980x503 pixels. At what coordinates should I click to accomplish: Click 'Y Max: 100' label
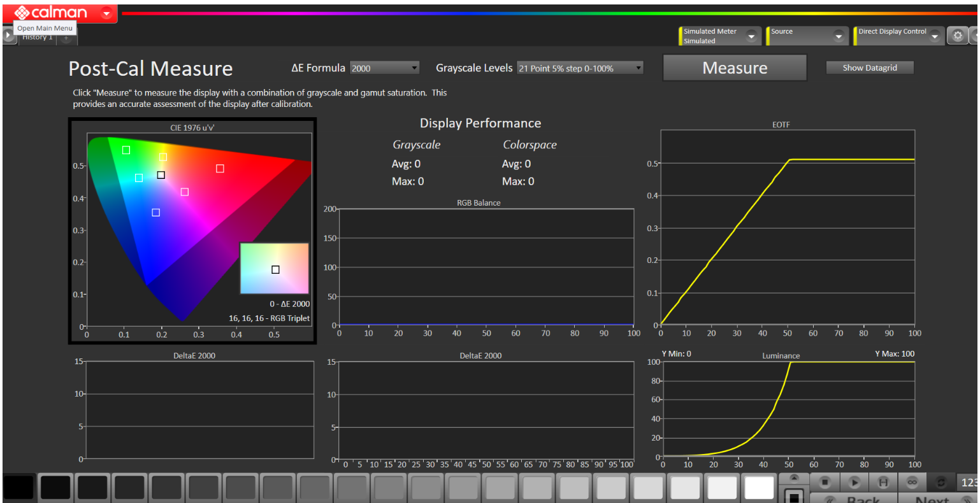(x=895, y=354)
